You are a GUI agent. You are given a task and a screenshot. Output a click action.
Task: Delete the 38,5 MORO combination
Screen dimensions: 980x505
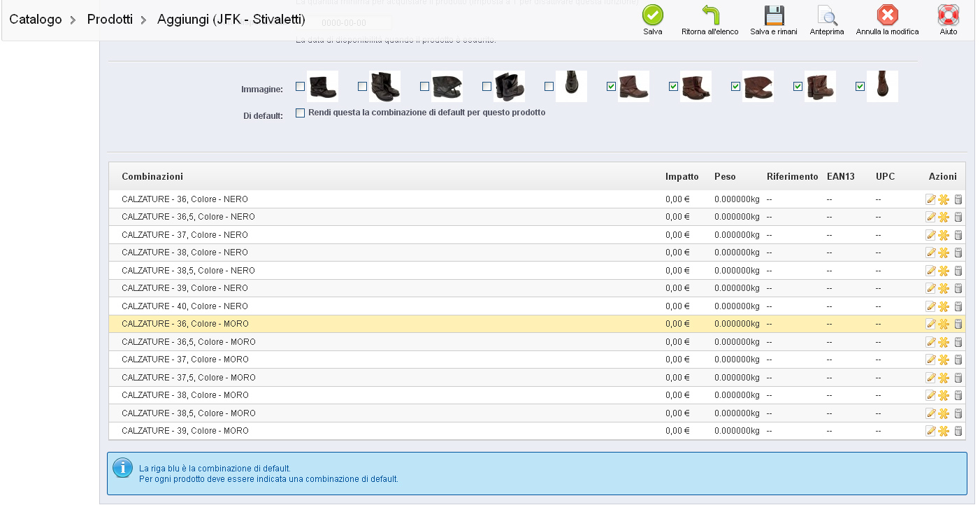click(958, 413)
